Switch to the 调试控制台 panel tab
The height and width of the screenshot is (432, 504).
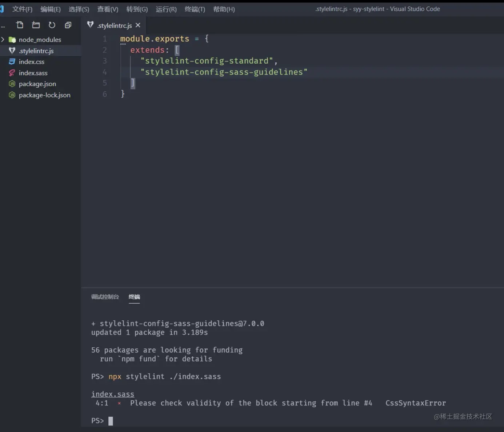click(105, 297)
